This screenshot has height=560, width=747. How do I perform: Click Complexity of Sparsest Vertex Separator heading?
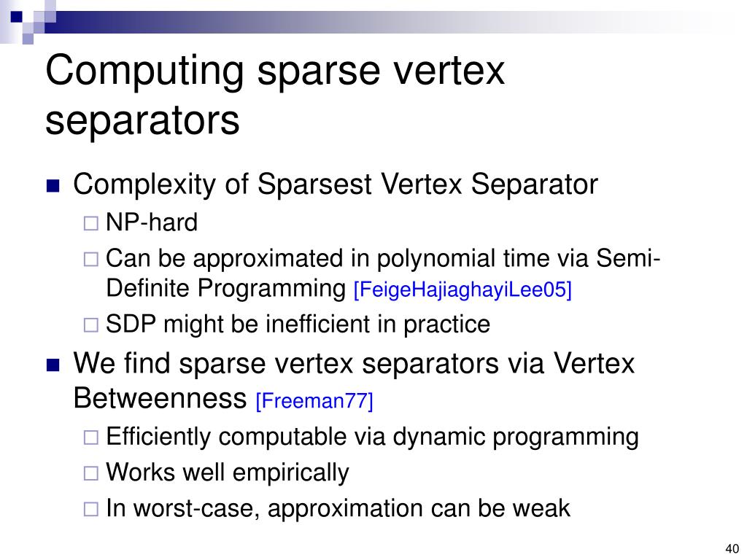336,184
